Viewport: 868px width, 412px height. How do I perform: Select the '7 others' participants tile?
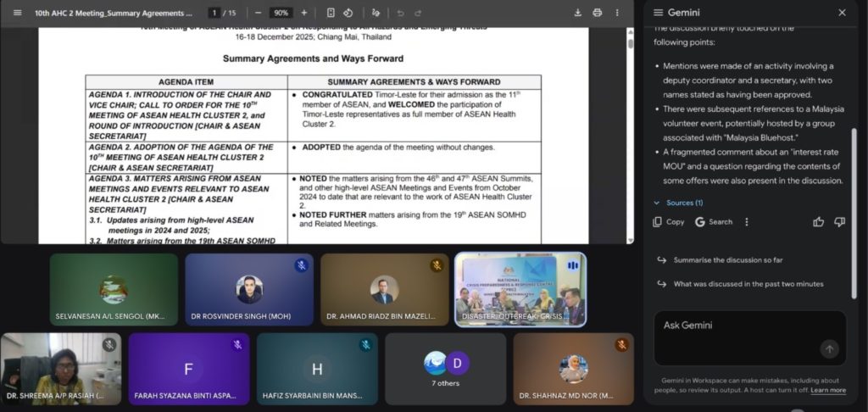446,369
